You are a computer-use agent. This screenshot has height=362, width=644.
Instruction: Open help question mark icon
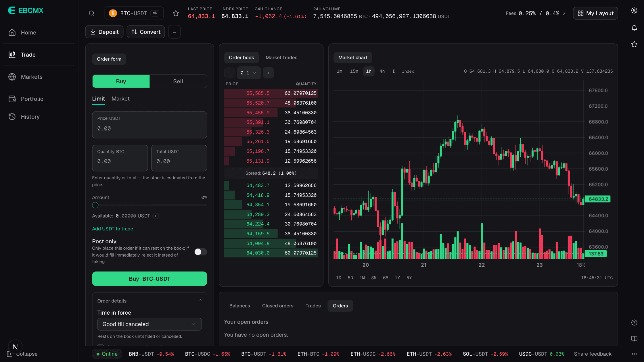634,323
